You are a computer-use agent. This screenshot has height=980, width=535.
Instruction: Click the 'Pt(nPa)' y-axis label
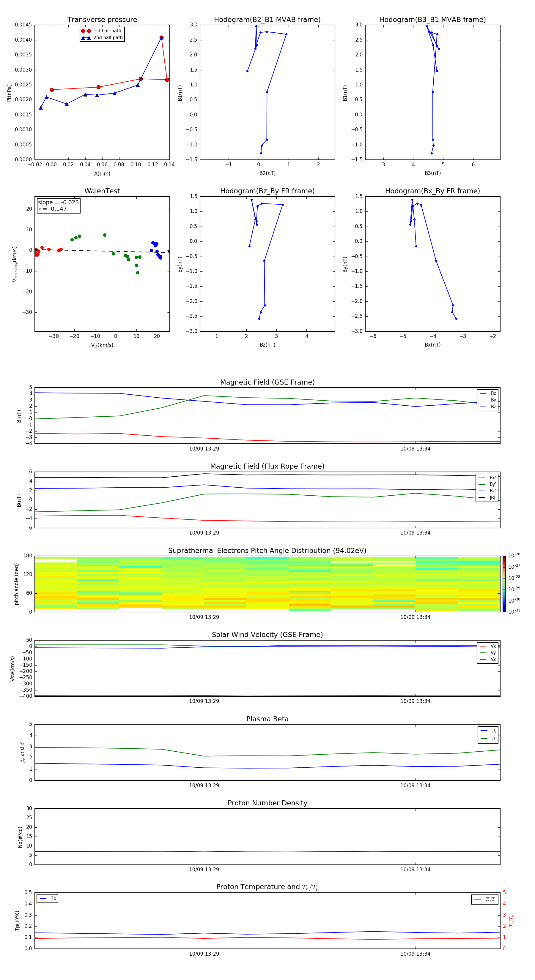[9, 92]
